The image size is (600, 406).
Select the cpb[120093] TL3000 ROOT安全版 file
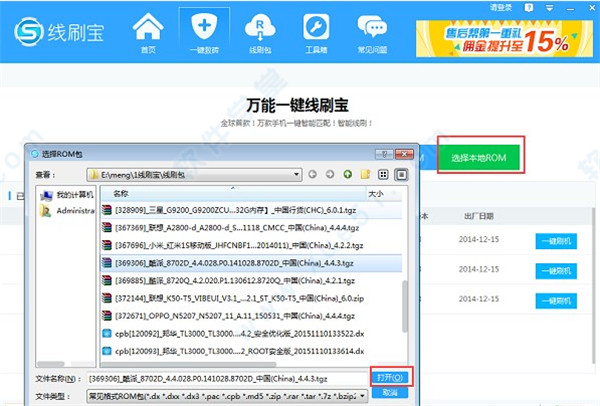[251, 351]
